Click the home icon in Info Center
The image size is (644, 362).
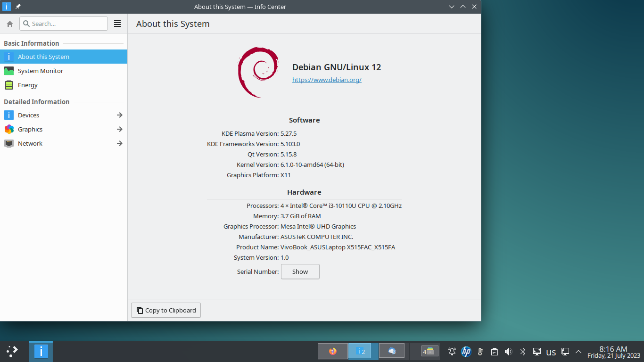(10, 24)
